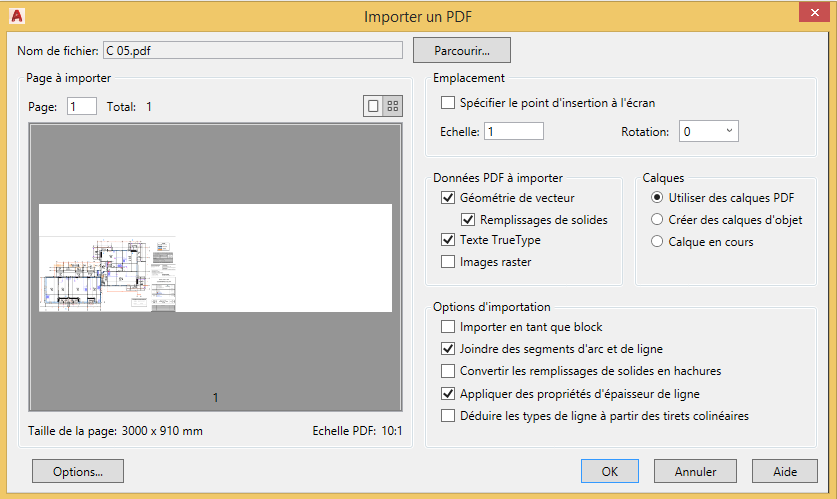Enable Convertir les remplissages de solides en hachures
Screen dimensions: 837x499
[x=447, y=371]
